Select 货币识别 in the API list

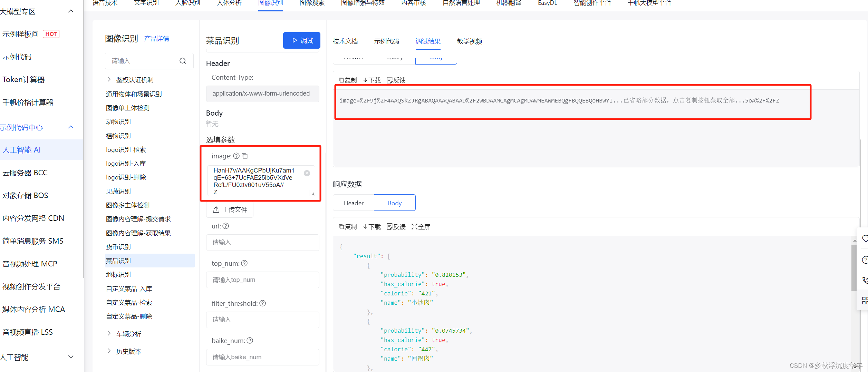(x=118, y=247)
